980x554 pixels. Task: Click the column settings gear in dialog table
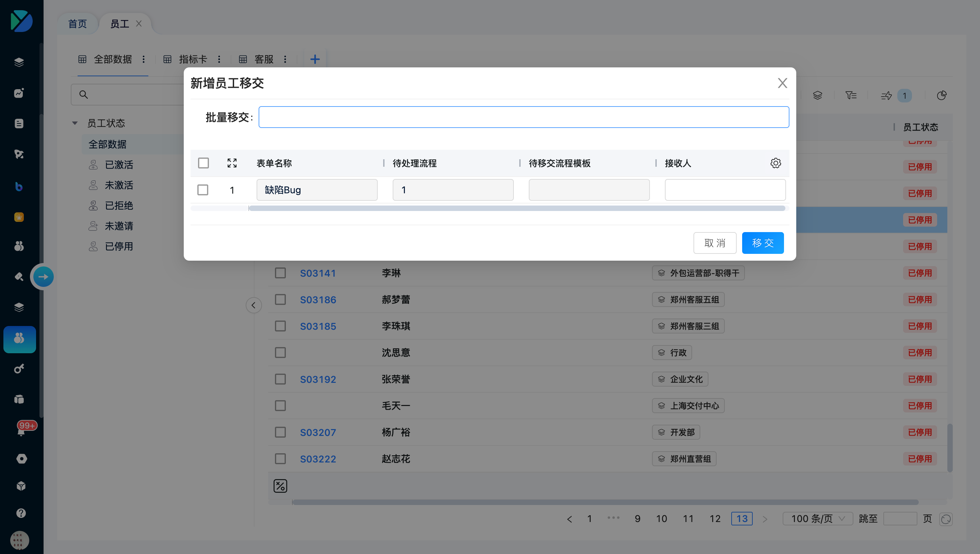[775, 163]
